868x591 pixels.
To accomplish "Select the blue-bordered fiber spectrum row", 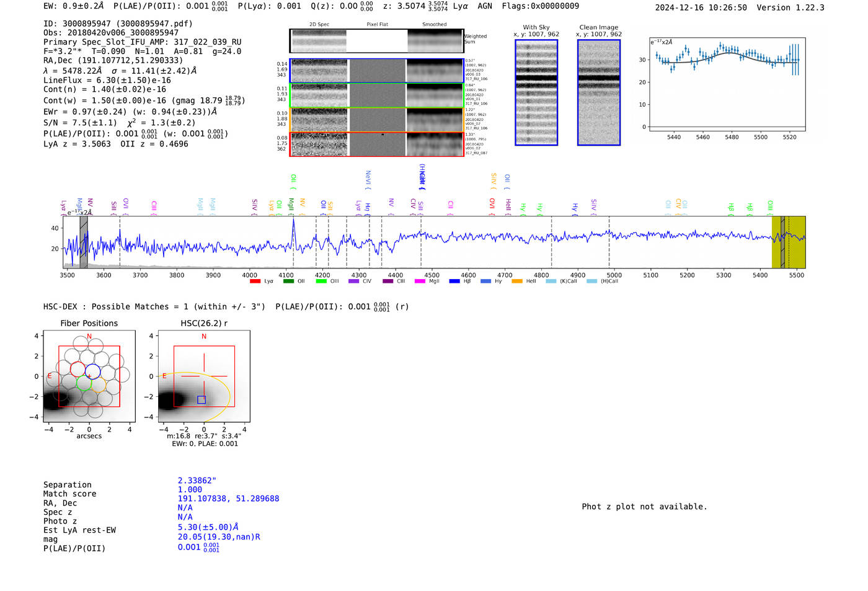I will point(376,71).
